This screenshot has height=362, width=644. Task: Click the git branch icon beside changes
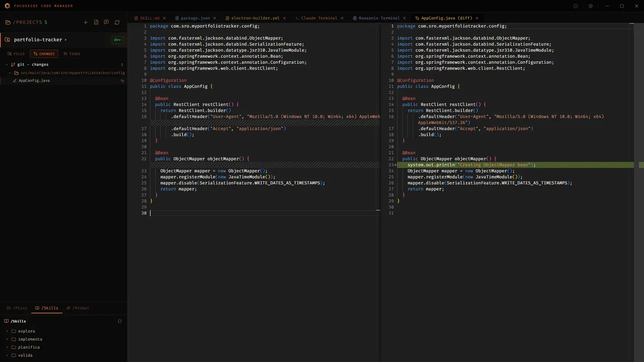click(13, 64)
